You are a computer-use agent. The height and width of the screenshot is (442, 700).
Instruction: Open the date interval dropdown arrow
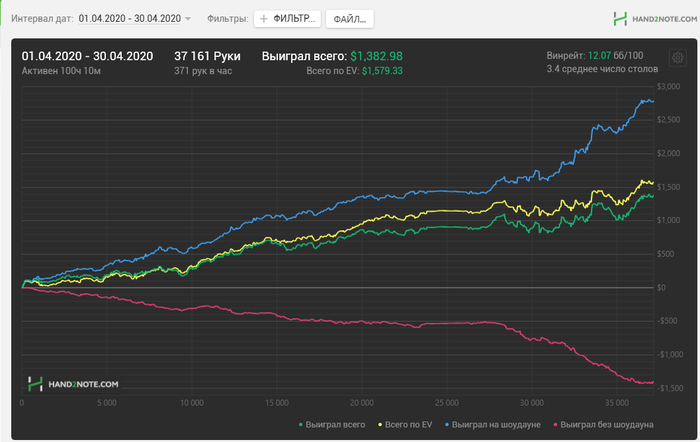tap(188, 19)
